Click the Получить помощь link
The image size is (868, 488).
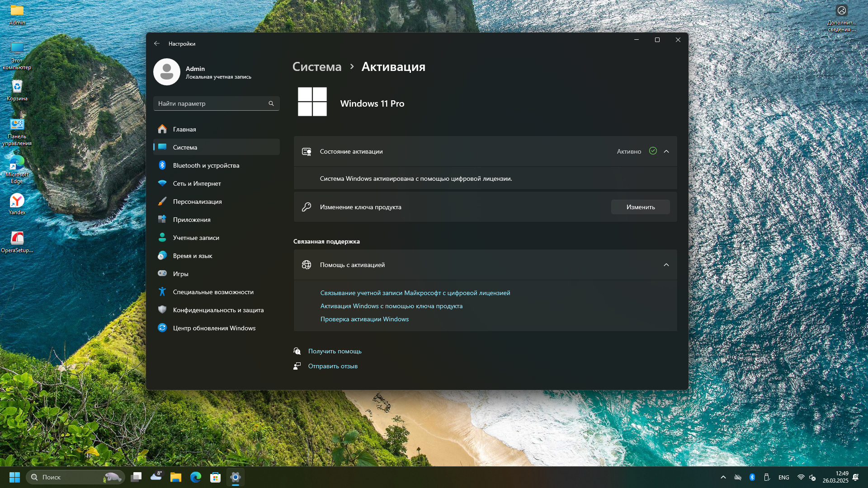coord(335,351)
